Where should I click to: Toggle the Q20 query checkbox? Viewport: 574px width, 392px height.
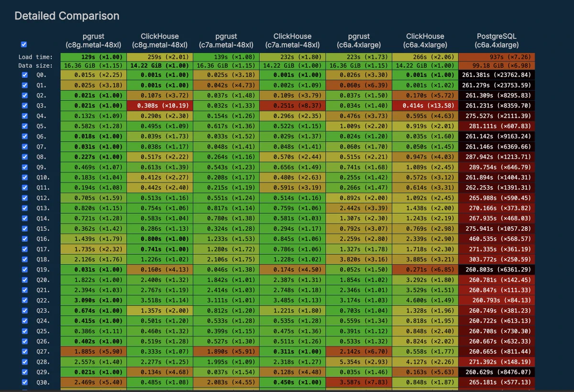click(x=24, y=280)
